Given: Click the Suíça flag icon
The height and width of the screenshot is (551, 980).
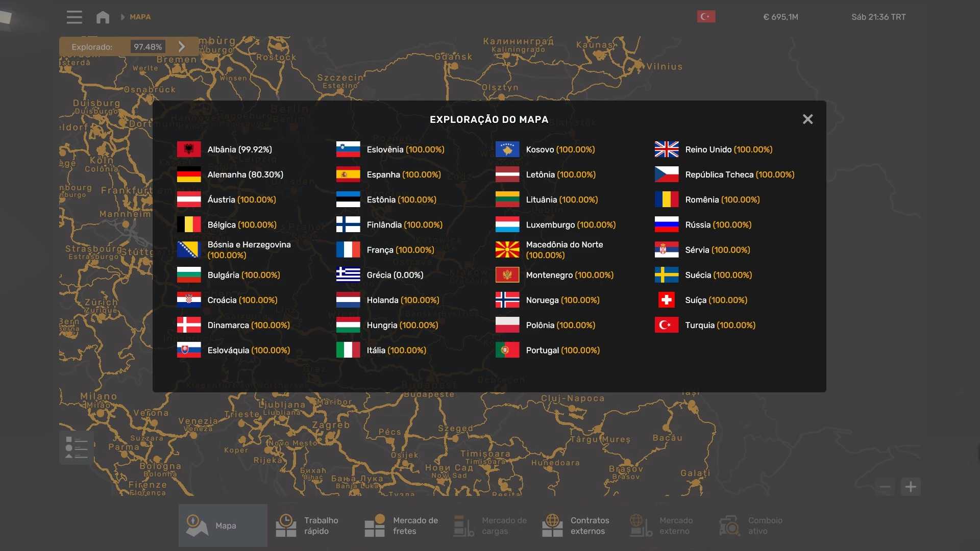Looking at the screenshot, I should (x=667, y=300).
